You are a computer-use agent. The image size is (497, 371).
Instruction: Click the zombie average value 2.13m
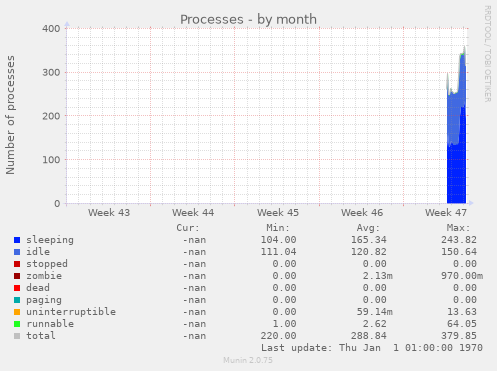[x=378, y=276]
